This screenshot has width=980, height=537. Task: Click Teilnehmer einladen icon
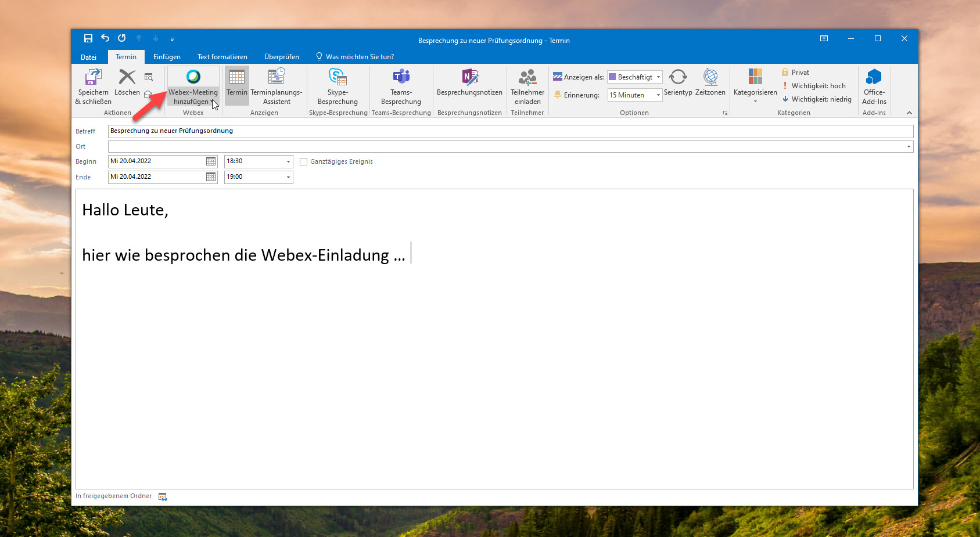coord(527,77)
